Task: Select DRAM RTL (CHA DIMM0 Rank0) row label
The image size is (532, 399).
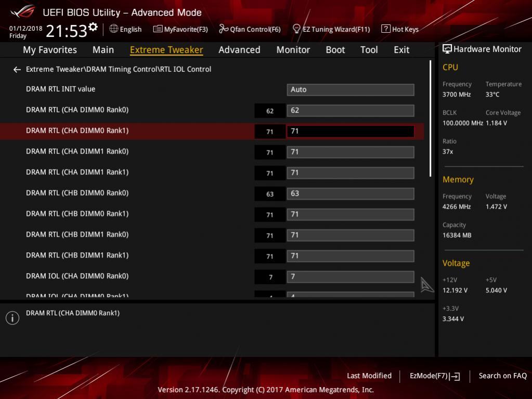Action: coord(77,110)
